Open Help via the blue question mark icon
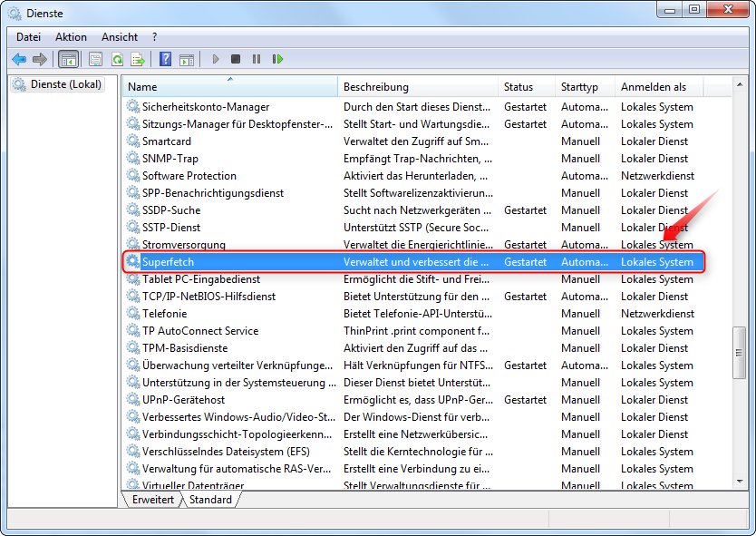Image resolution: width=756 pixels, height=536 pixels. (x=165, y=59)
